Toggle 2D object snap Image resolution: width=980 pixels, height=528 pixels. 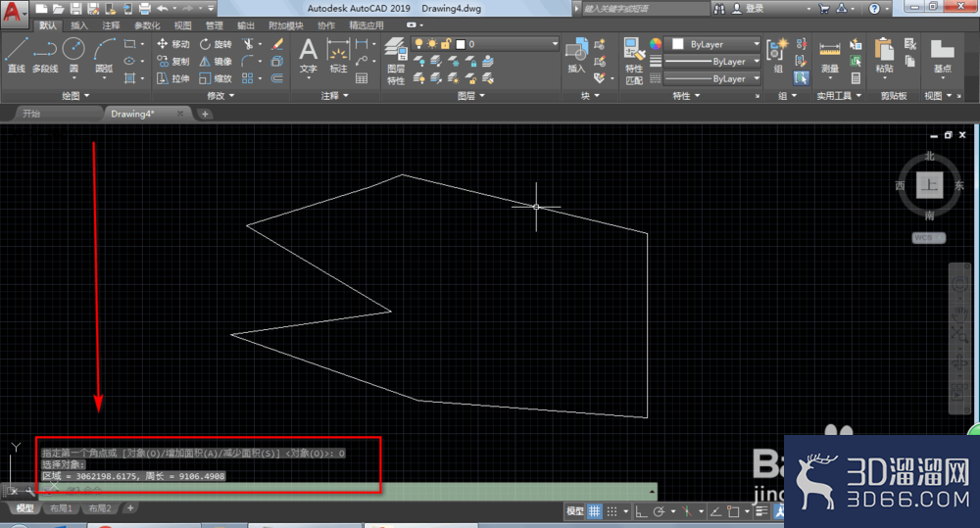(732, 511)
